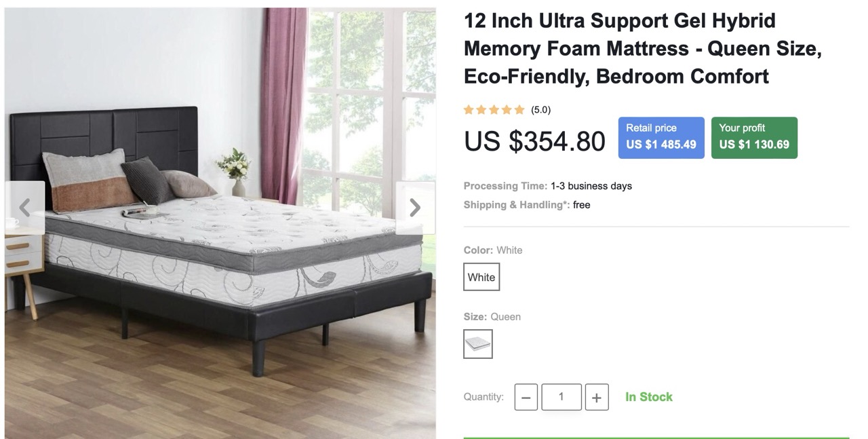868x439 pixels.
Task: Click the Shipping & Handling label
Action: click(517, 205)
